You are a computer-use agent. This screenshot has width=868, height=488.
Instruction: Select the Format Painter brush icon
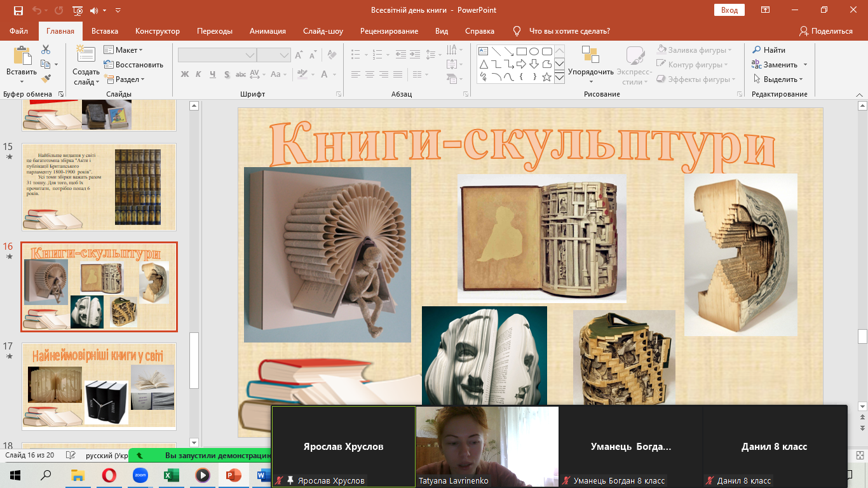(46, 79)
